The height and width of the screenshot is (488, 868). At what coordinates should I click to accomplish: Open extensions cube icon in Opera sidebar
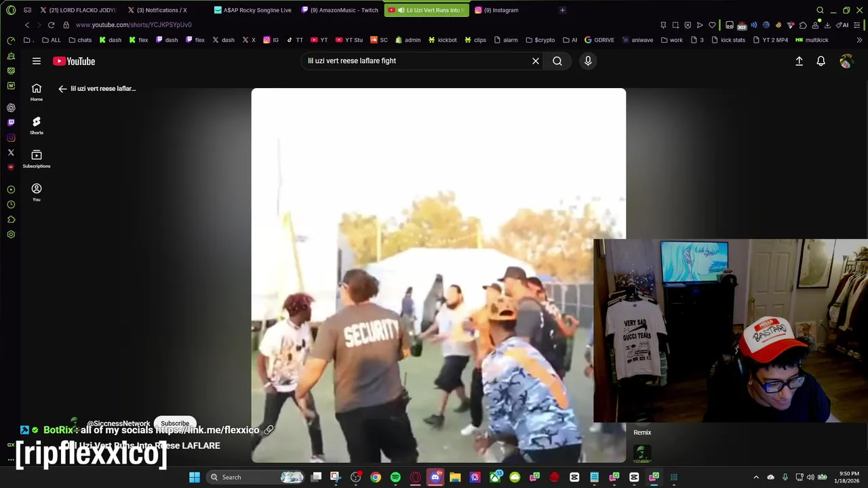[11, 220]
